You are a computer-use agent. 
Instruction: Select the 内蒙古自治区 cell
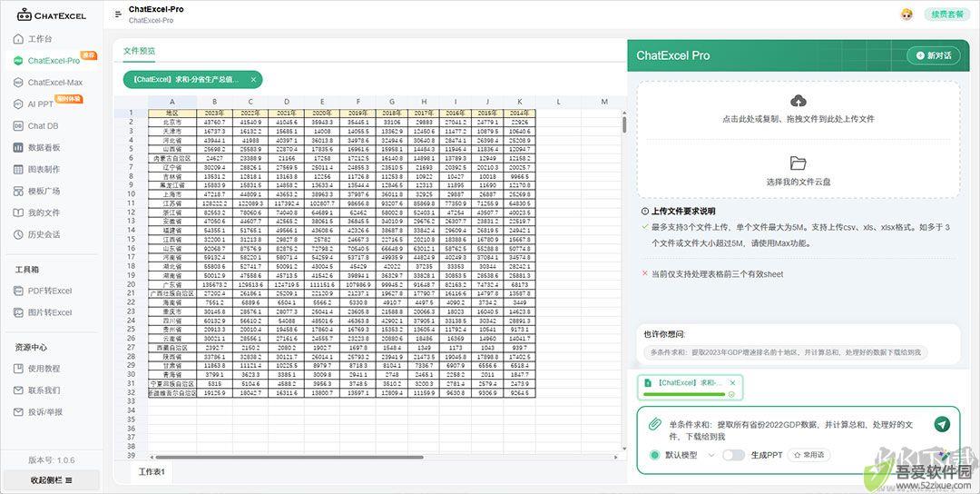[172, 158]
